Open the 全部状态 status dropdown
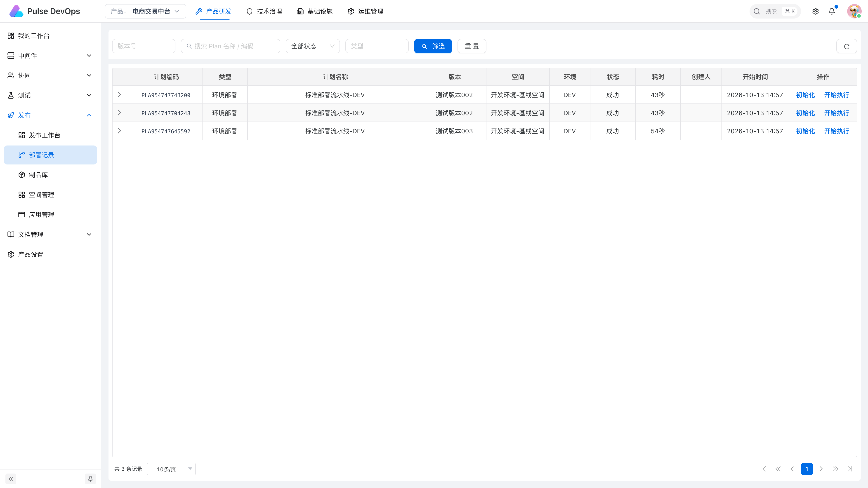 pyautogui.click(x=313, y=46)
